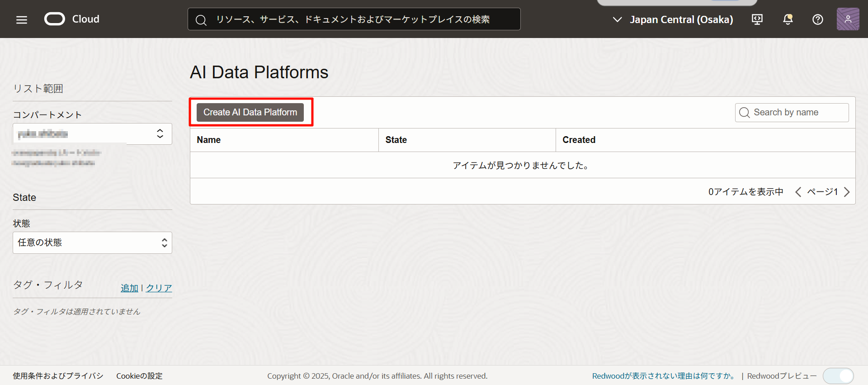Open Cookieの設定 link
The width and height of the screenshot is (868, 385).
[x=139, y=375]
